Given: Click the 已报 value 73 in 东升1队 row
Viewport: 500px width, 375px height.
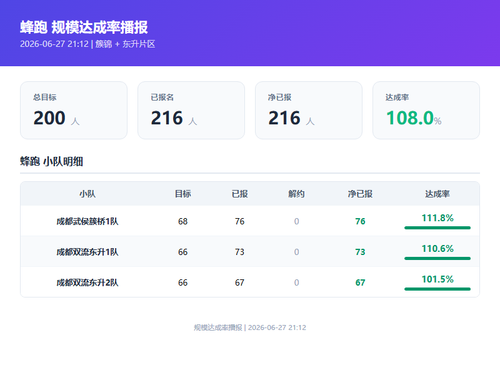Looking at the screenshot, I should click(x=240, y=252).
